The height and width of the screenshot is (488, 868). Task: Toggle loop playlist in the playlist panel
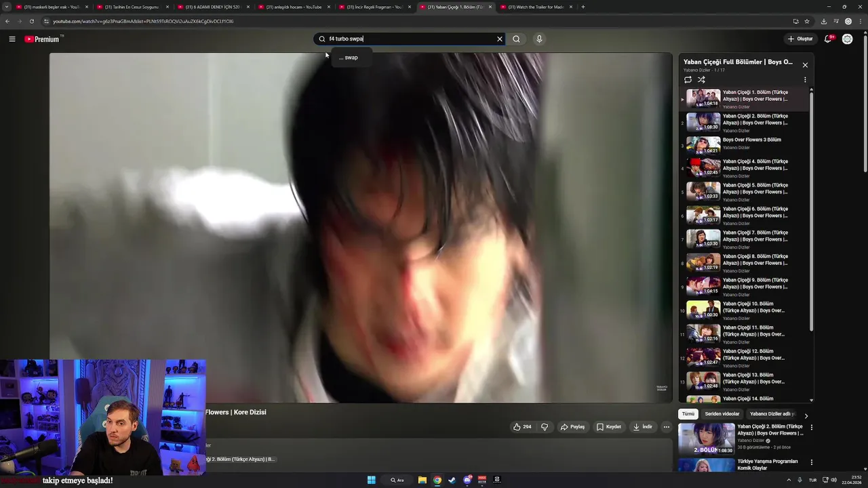688,80
